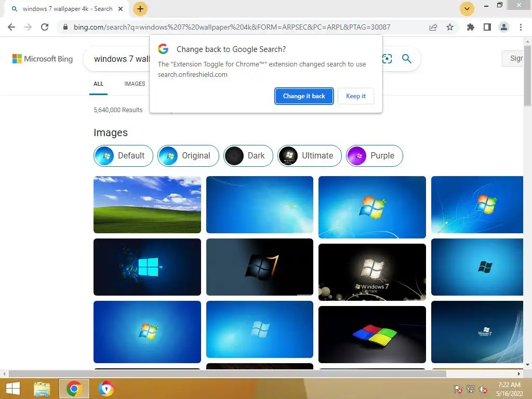Click the 5,640,000 Results text
The image size is (532, 399).
coord(118,110)
